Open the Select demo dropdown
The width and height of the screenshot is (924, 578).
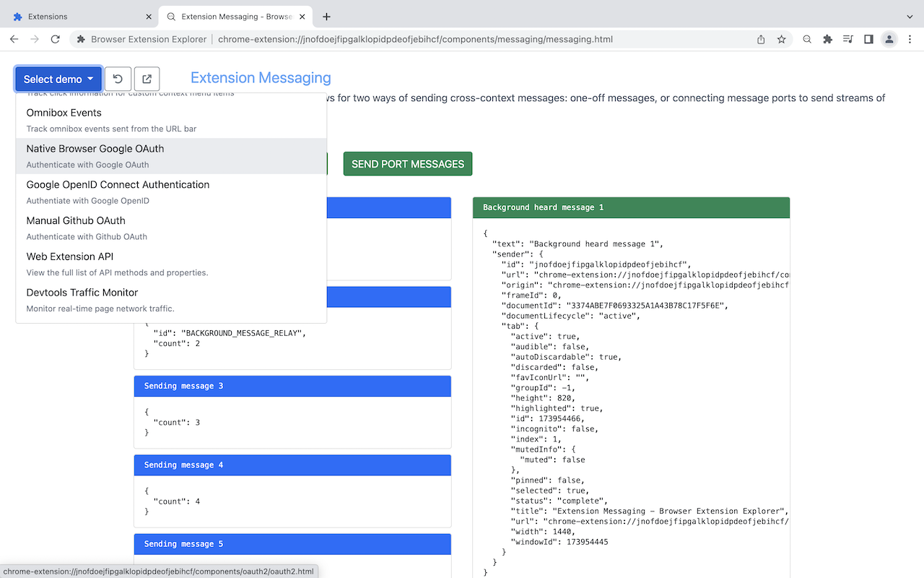(58, 79)
